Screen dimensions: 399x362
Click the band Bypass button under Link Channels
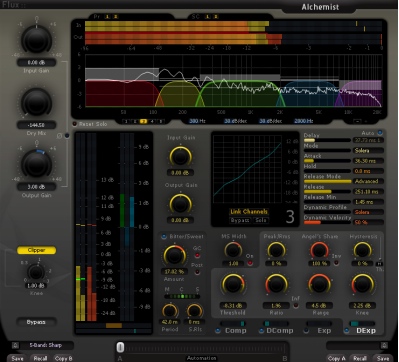point(240,220)
